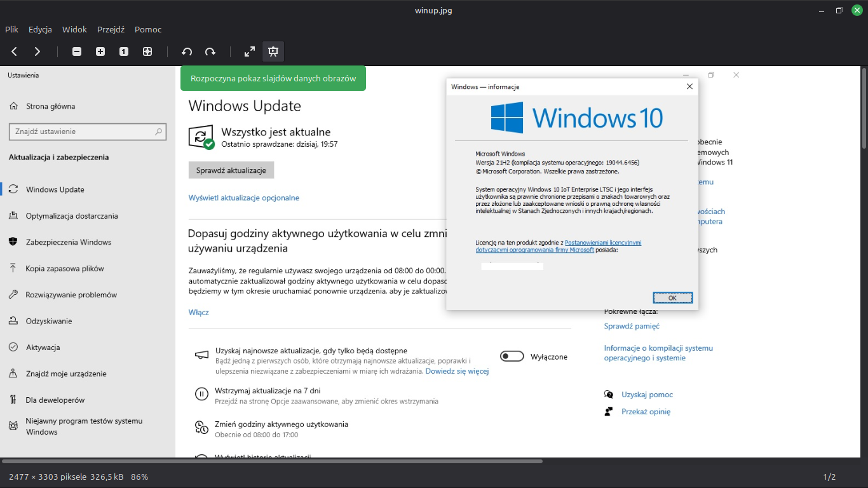This screenshot has height=488, width=868.
Task: Click the 2477 × 3303 piksele status text
Action: [48, 477]
